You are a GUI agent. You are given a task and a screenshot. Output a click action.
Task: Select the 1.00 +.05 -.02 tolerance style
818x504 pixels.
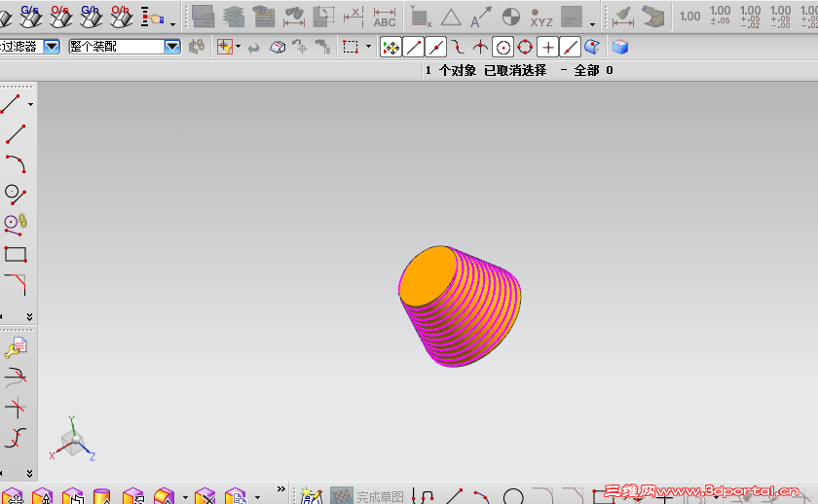[750, 17]
